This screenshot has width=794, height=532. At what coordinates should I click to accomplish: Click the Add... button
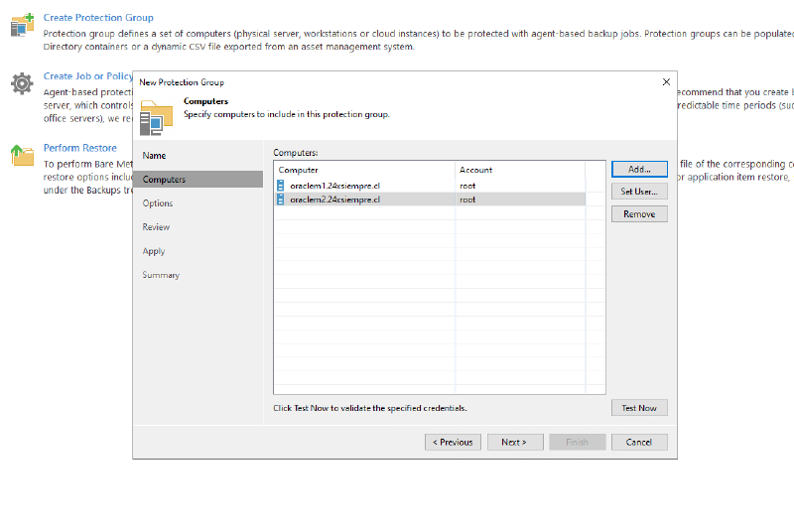pyautogui.click(x=639, y=169)
